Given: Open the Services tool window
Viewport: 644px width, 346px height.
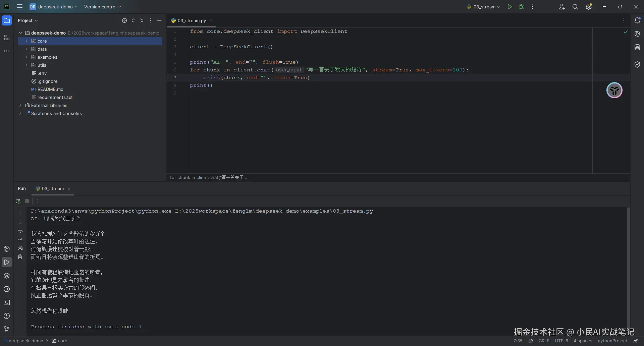Looking at the screenshot, I should tap(7, 289).
